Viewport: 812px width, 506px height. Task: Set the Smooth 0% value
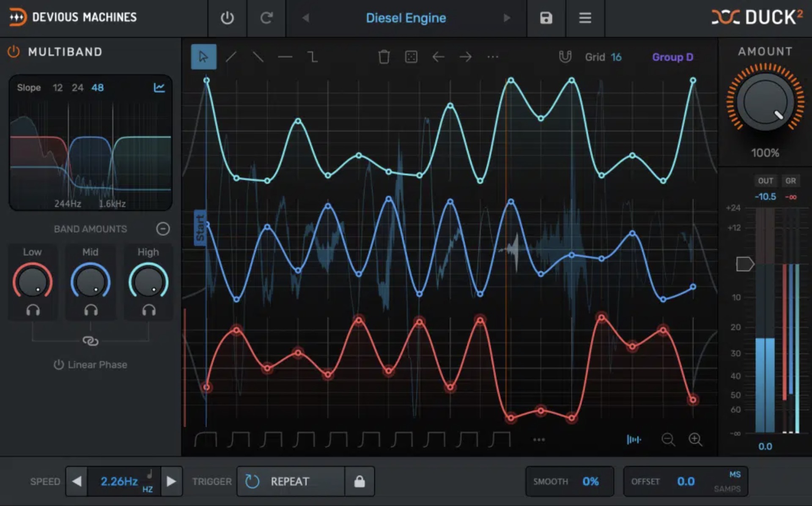coord(590,481)
